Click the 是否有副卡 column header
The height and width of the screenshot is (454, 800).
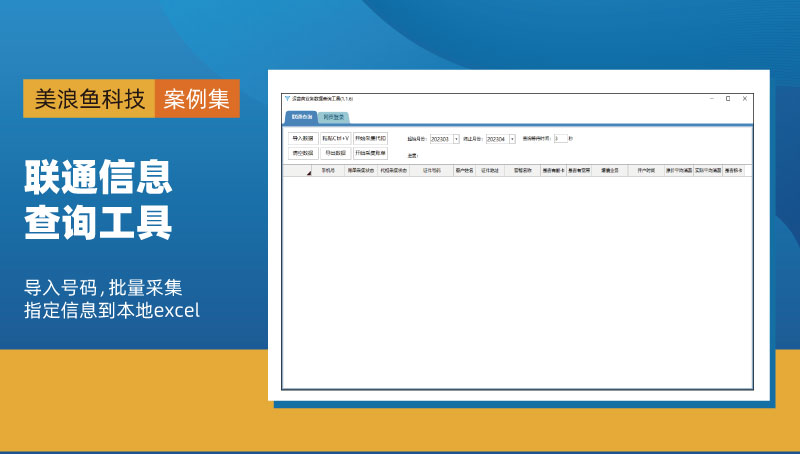click(x=554, y=170)
